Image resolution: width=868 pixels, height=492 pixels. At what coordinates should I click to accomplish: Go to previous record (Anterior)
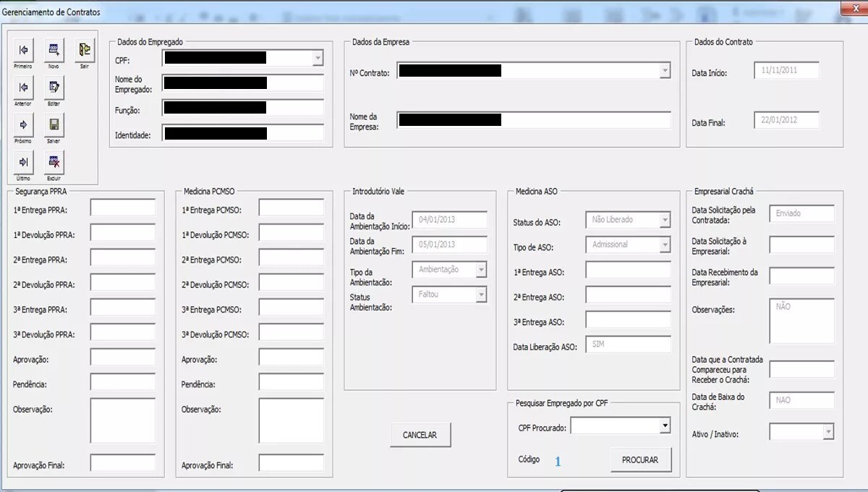(23, 88)
